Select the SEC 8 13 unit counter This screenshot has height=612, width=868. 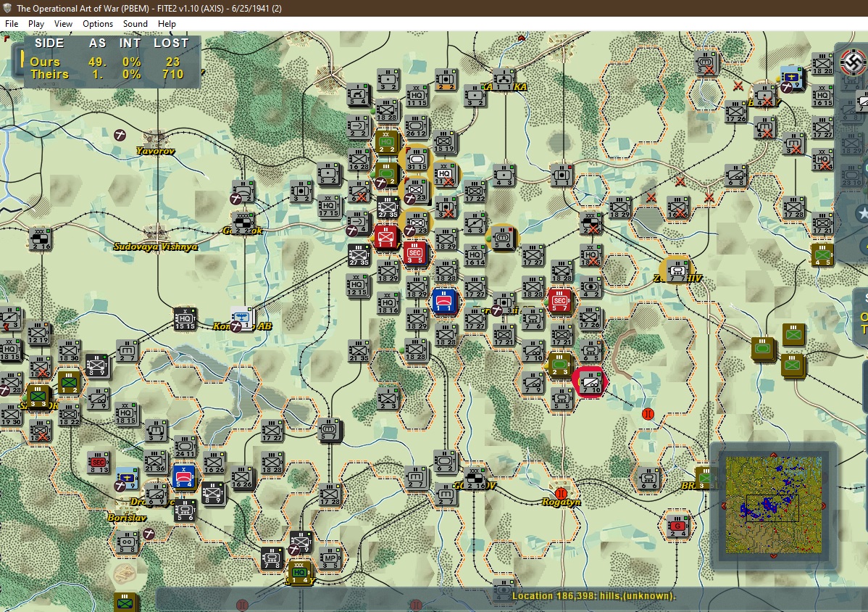coord(98,463)
